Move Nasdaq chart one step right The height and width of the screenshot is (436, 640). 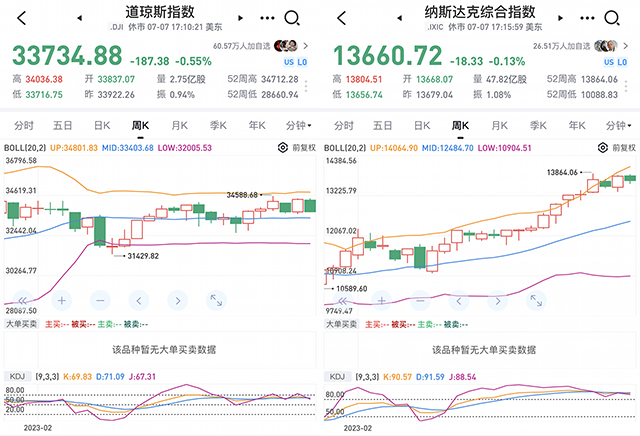pyautogui.click(x=498, y=301)
